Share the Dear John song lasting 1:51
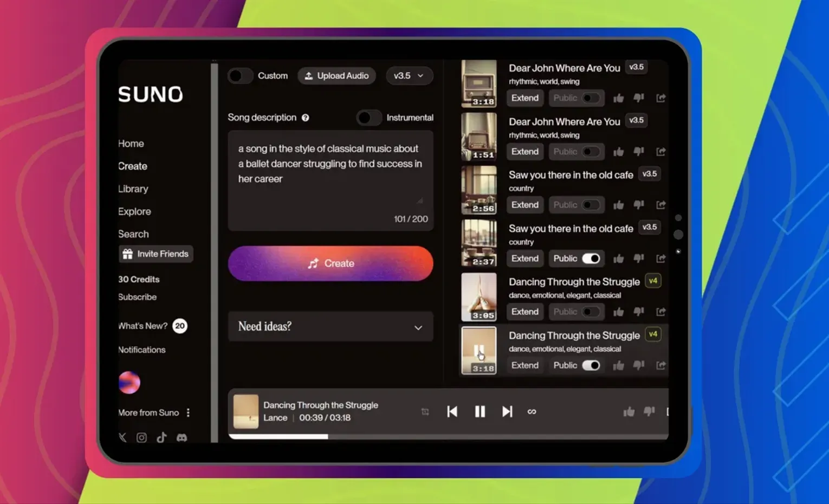This screenshot has height=504, width=829. 660,152
